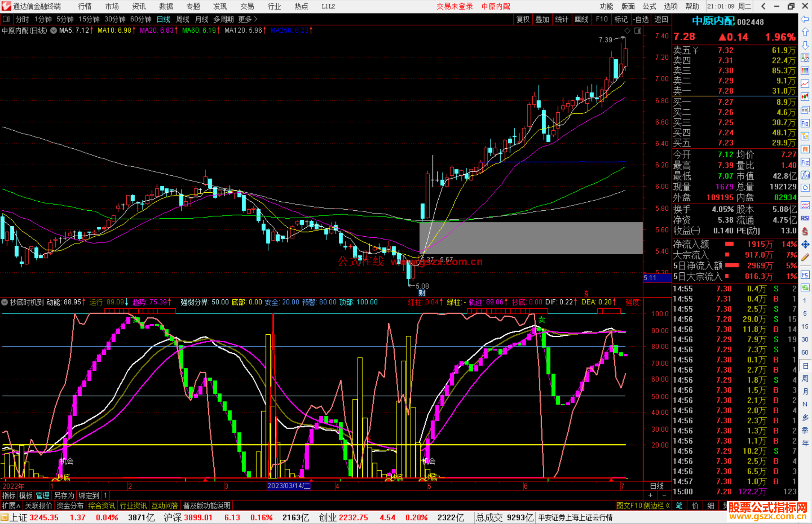812x524 pixels.
Task: Select the pencil drawing tool icon
Action: [x=805, y=257]
